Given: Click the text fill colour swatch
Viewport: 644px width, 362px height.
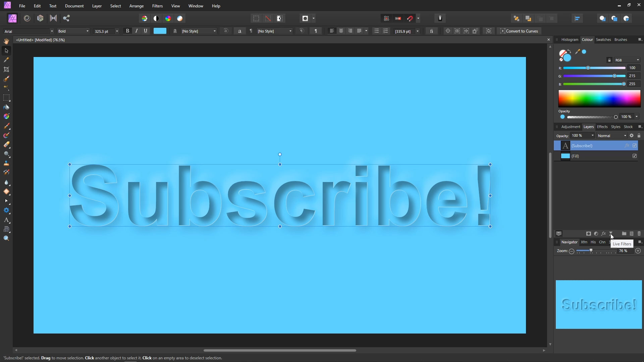Looking at the screenshot, I should pos(160,31).
